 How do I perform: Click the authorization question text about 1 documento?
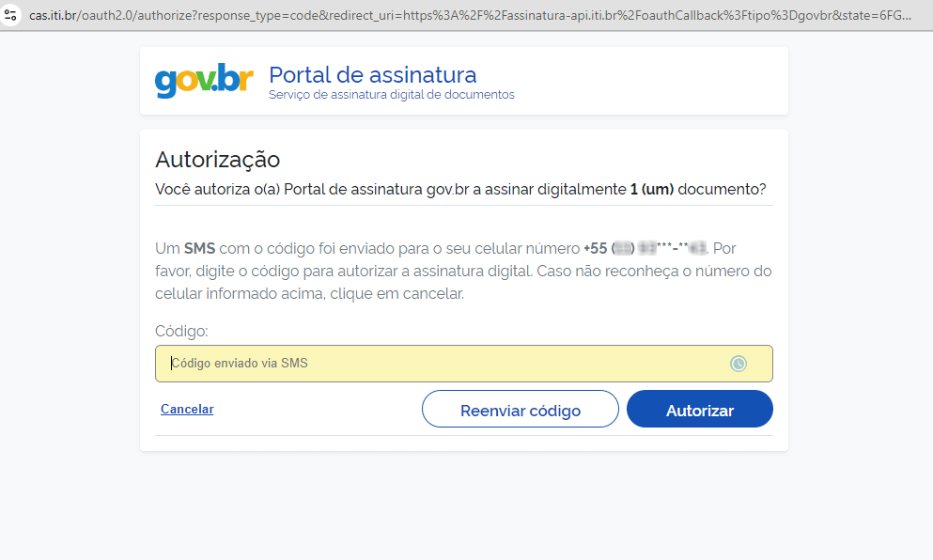pos(460,188)
